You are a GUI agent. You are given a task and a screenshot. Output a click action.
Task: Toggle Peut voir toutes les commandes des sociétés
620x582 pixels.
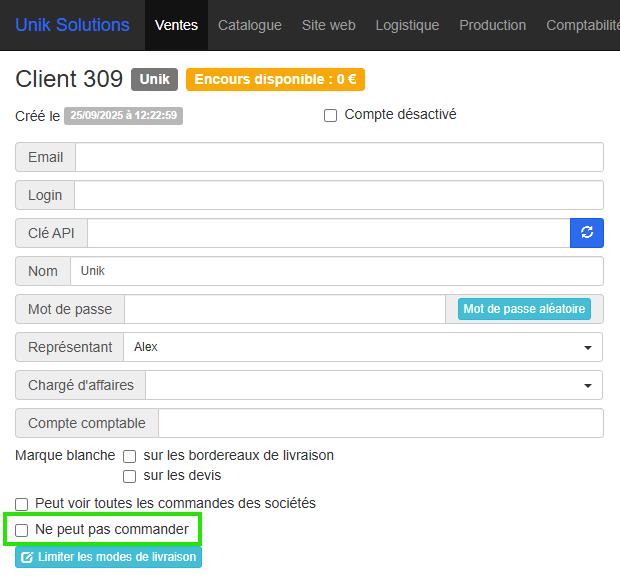(x=22, y=504)
